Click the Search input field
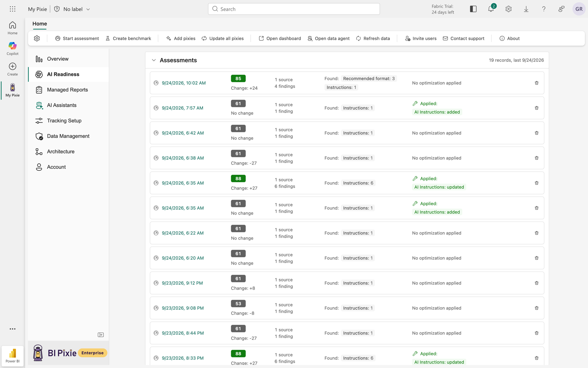This screenshot has height=368, width=588. click(x=294, y=9)
